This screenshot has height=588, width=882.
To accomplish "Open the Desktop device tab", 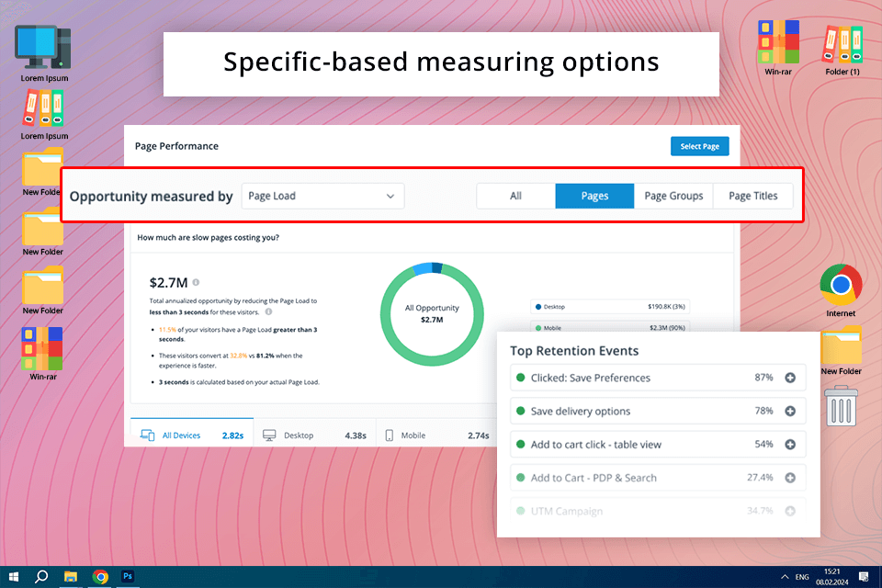I will (312, 435).
